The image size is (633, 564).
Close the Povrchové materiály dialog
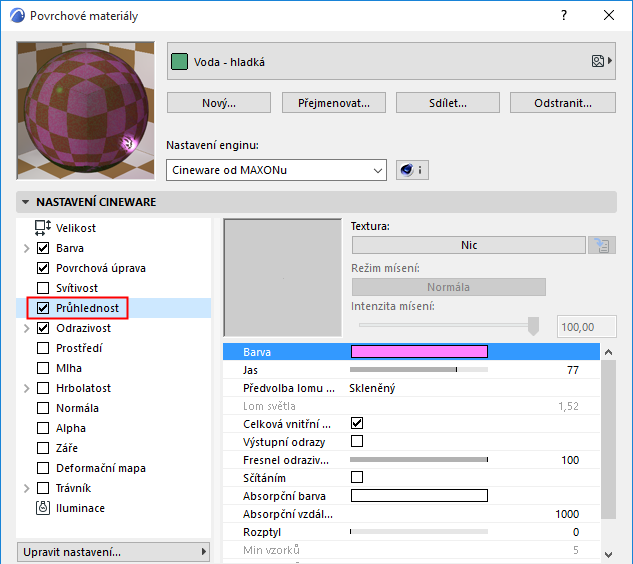pyautogui.click(x=609, y=15)
